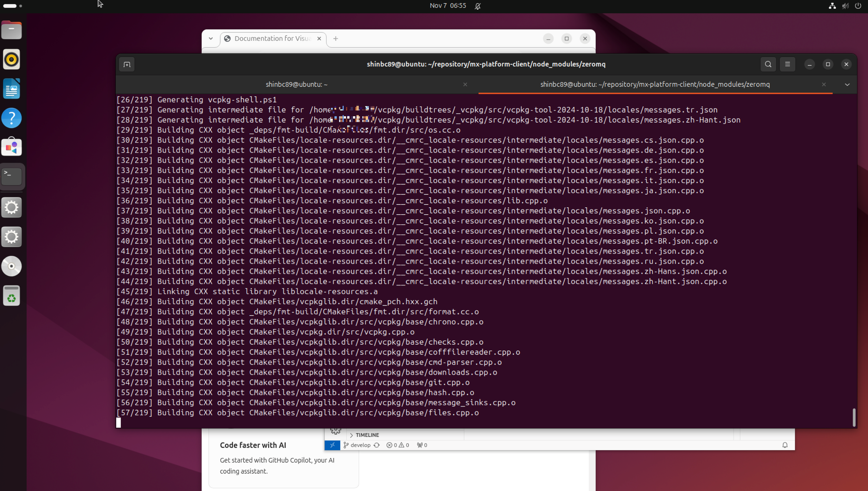The width and height of the screenshot is (868, 491).
Task: Open a new terminal tab
Action: (127, 64)
